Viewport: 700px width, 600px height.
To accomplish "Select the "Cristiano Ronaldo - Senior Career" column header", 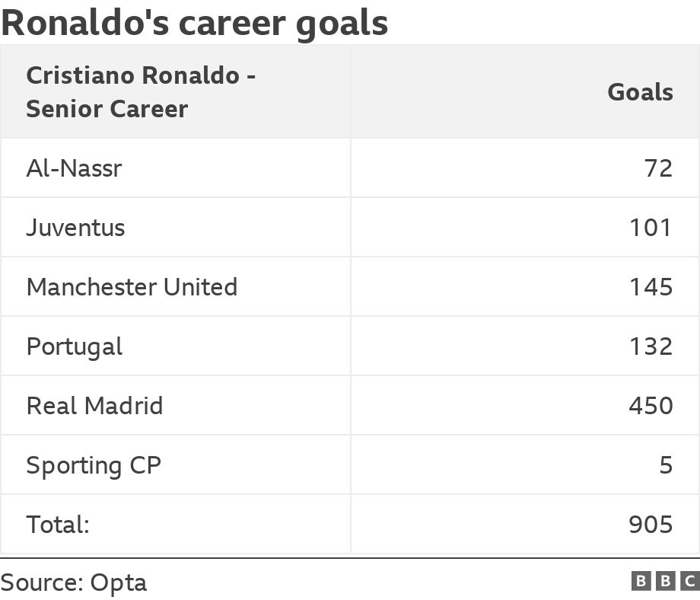I will 141,92.
